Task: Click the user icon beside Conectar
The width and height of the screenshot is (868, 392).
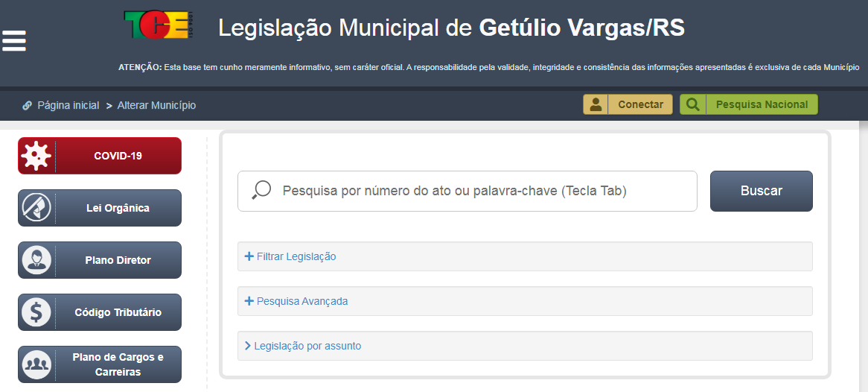Action: [x=596, y=104]
